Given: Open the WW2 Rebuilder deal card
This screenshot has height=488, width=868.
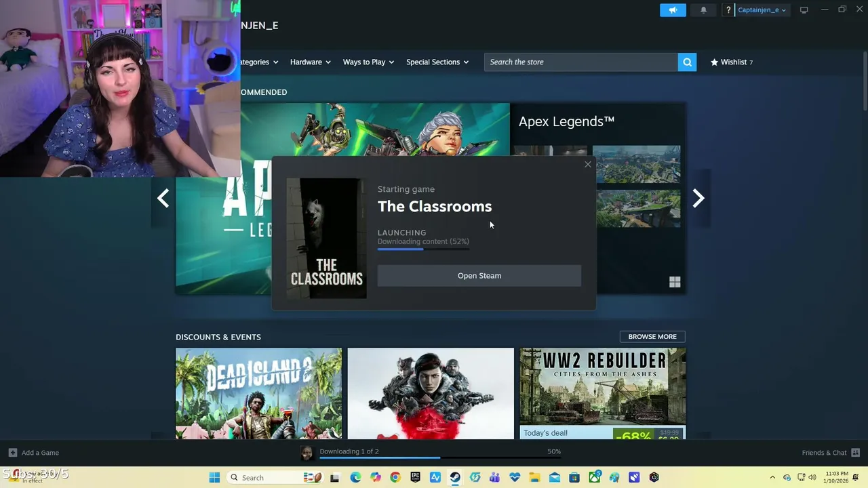Looking at the screenshot, I should pos(603,394).
